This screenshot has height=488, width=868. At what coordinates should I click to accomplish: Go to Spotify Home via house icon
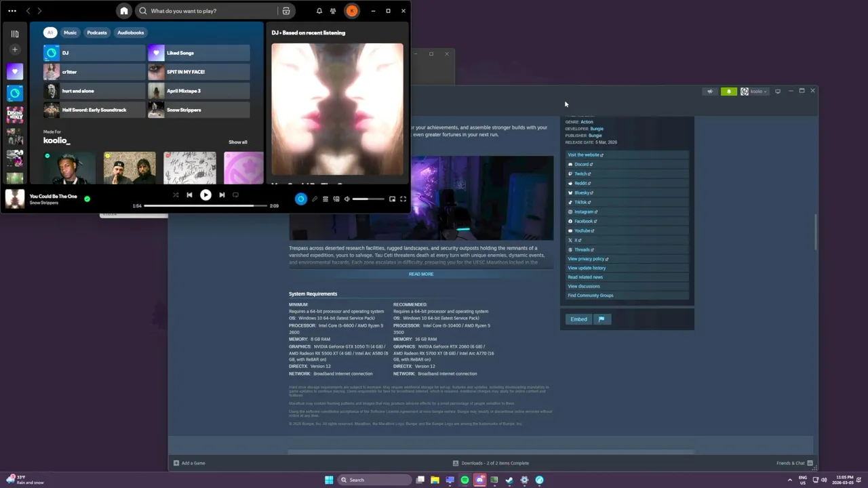coord(123,11)
